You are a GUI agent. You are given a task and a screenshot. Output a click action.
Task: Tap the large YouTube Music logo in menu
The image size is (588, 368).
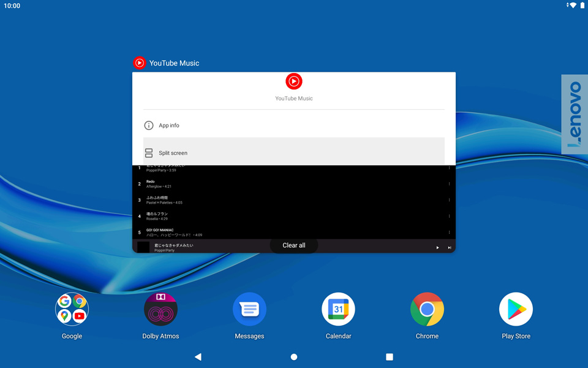point(293,81)
